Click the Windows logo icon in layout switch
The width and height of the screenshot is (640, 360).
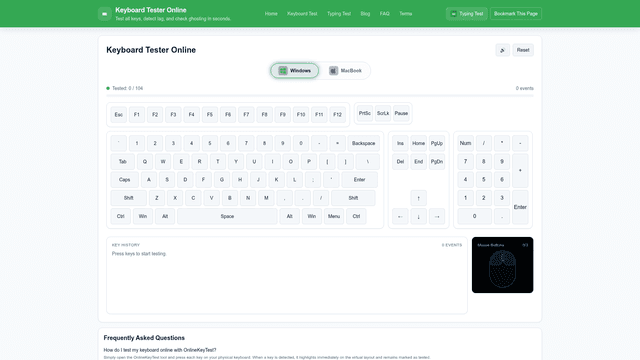pyautogui.click(x=283, y=71)
